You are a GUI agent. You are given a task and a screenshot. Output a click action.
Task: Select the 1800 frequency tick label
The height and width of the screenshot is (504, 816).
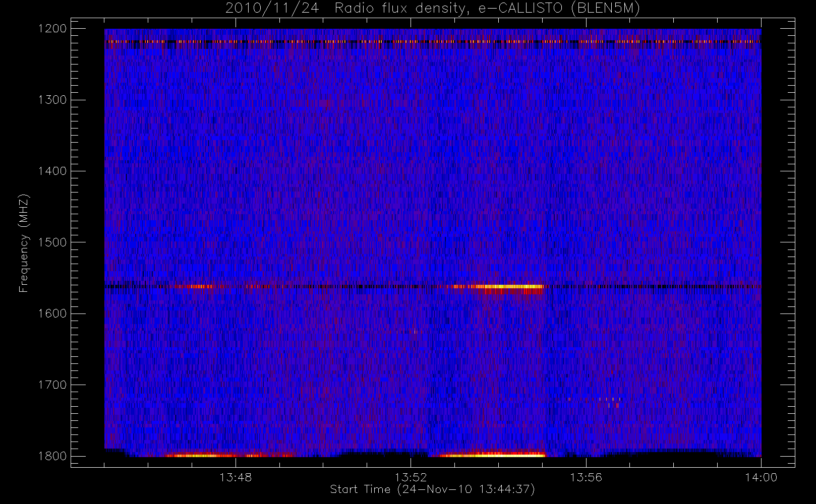(52, 456)
